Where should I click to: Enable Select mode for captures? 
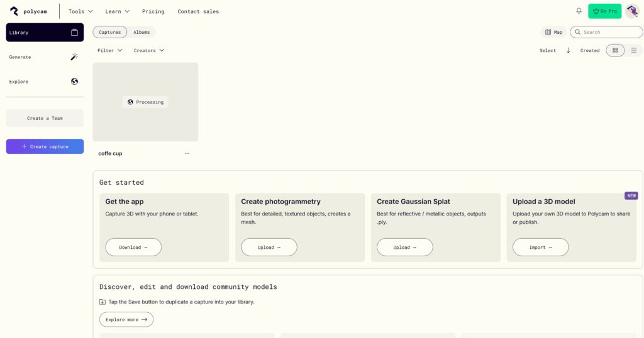[x=548, y=50]
